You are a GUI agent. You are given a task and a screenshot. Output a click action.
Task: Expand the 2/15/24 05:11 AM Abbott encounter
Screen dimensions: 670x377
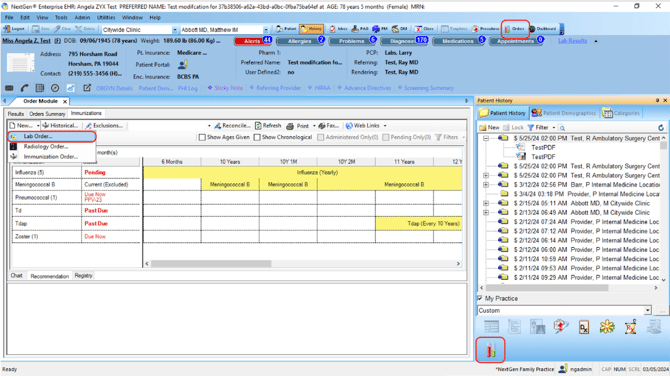[486, 203]
